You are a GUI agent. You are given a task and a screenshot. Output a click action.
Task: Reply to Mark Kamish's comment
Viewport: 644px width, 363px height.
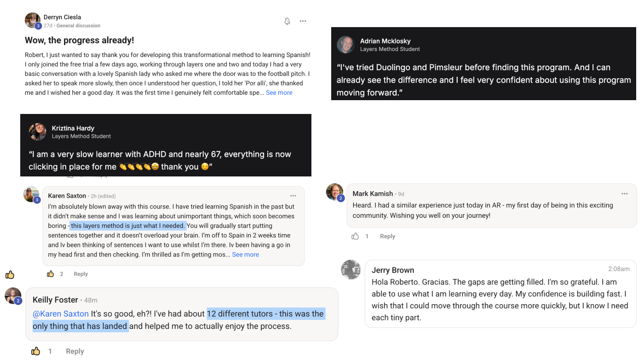[387, 236]
